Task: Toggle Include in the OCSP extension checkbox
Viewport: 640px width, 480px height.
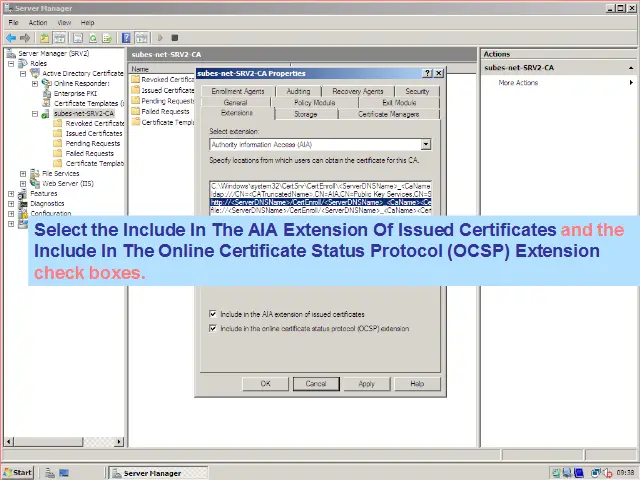Action: point(213,328)
